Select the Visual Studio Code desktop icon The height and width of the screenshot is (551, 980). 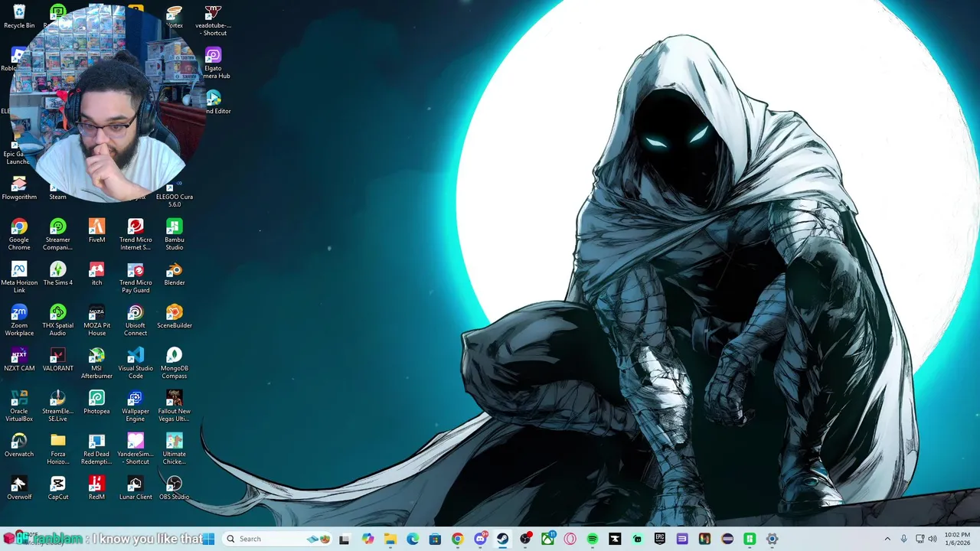136,363
